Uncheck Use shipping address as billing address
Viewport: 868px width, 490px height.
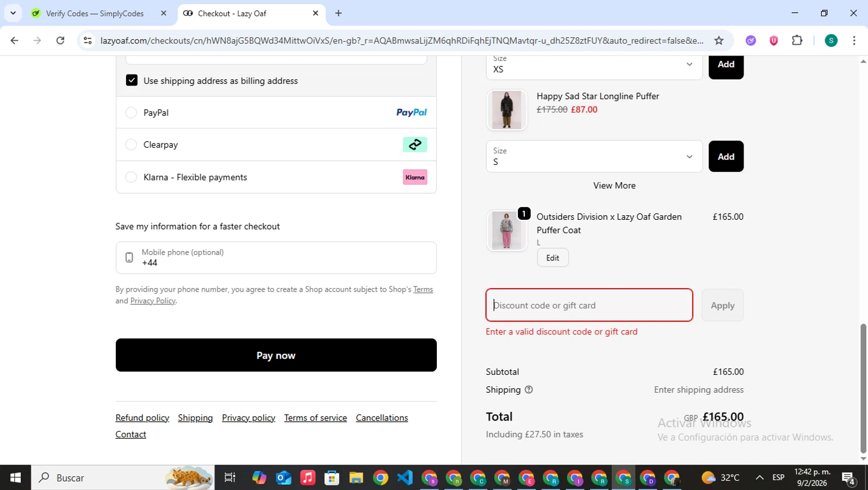coord(132,80)
